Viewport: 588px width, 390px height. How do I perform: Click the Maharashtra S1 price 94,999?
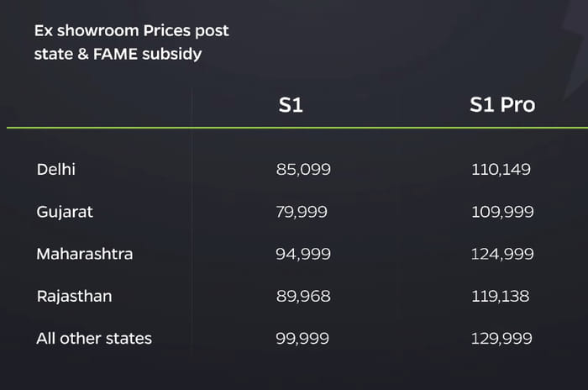303,254
